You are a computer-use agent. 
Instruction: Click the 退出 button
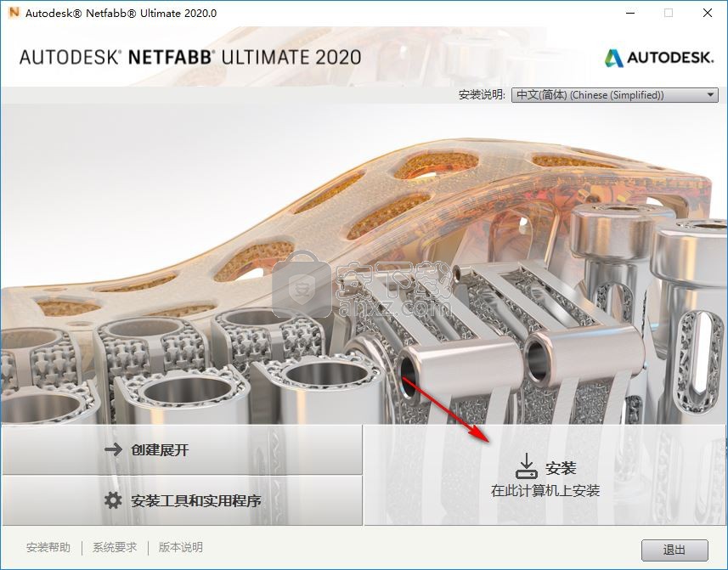674,550
